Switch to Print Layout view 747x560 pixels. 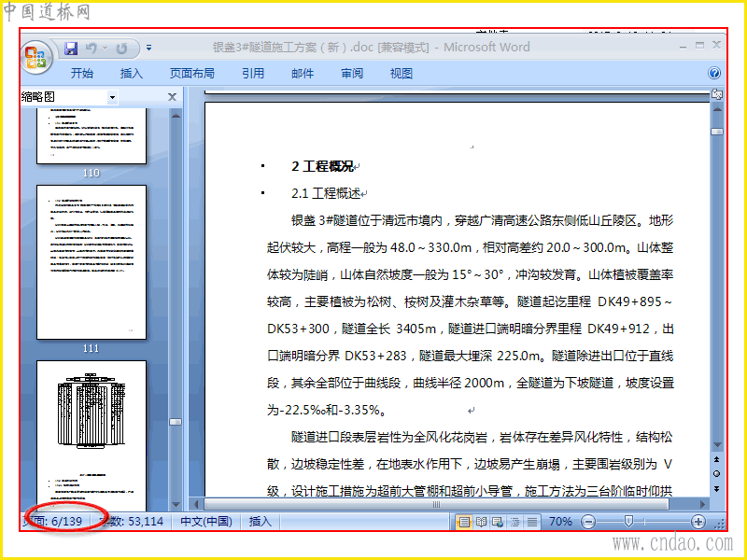point(464,523)
